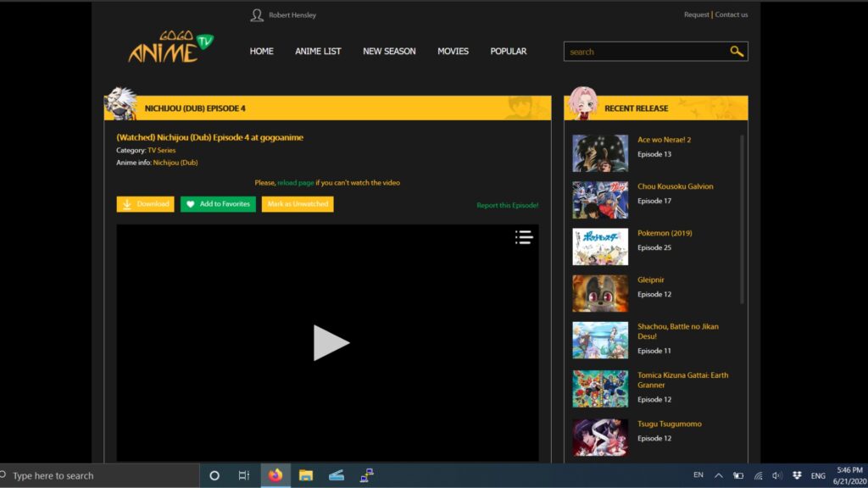This screenshot has height=488, width=868.
Task: Click the Pokemon (2019) title
Action: [665, 234]
